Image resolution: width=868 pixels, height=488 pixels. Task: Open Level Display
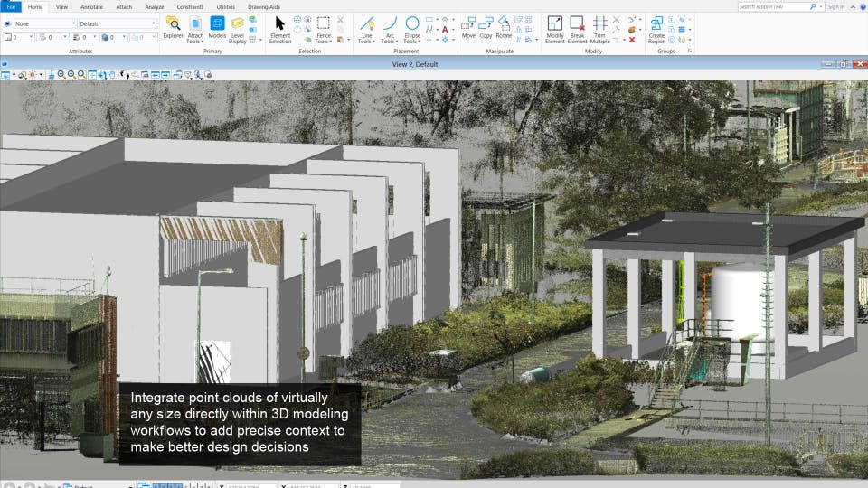[238, 30]
